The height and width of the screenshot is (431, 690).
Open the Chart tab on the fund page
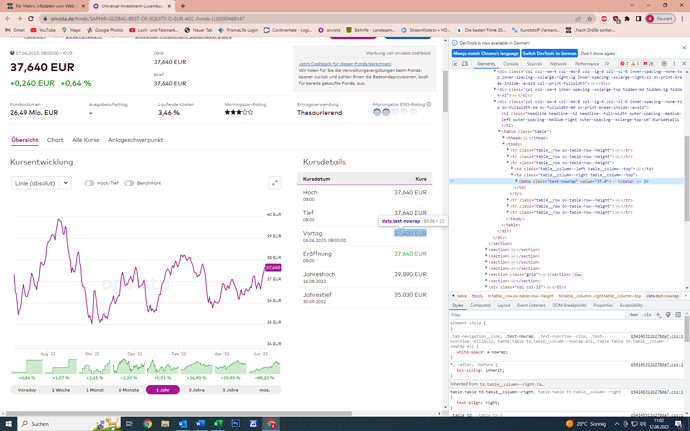coord(55,140)
